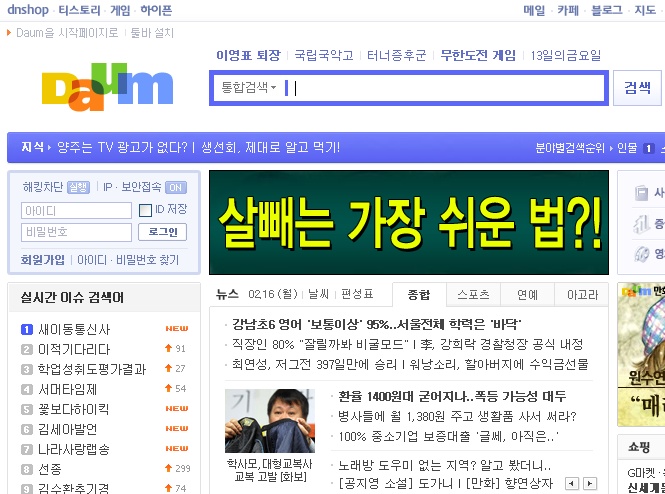Viewport: 665px width, 494px height.
Task: Open 카페 from the top menu
Action: 567,10
